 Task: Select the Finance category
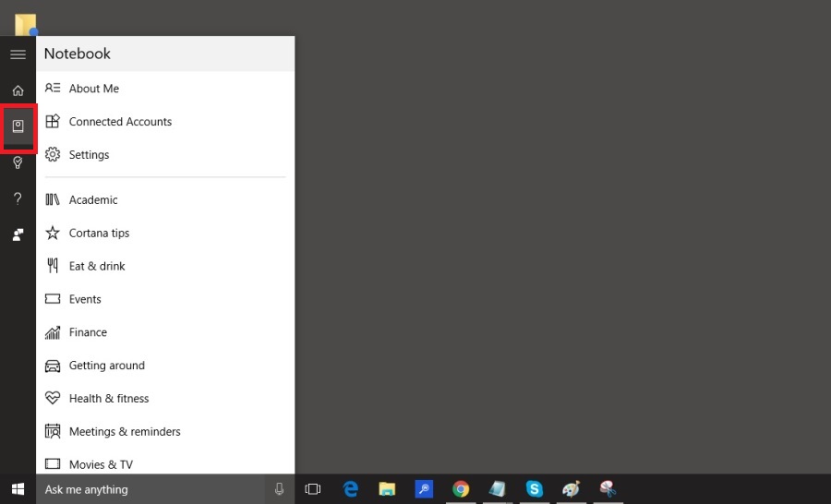(165, 332)
